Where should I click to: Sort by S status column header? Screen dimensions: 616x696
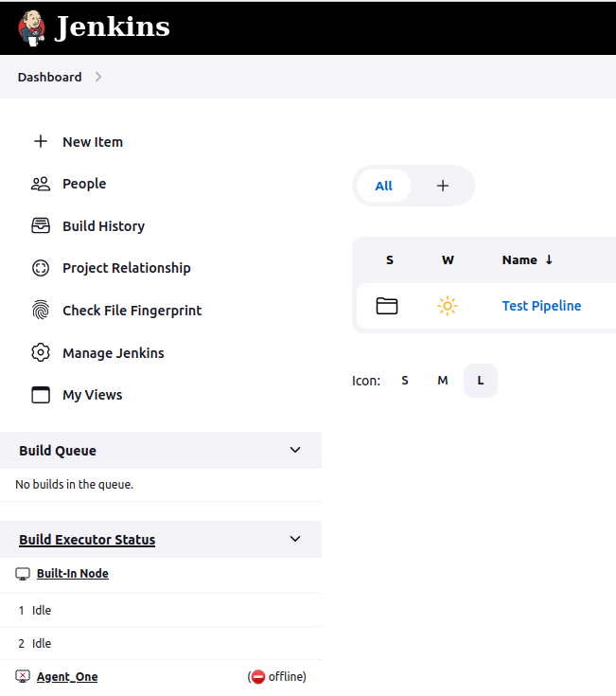[390, 260]
